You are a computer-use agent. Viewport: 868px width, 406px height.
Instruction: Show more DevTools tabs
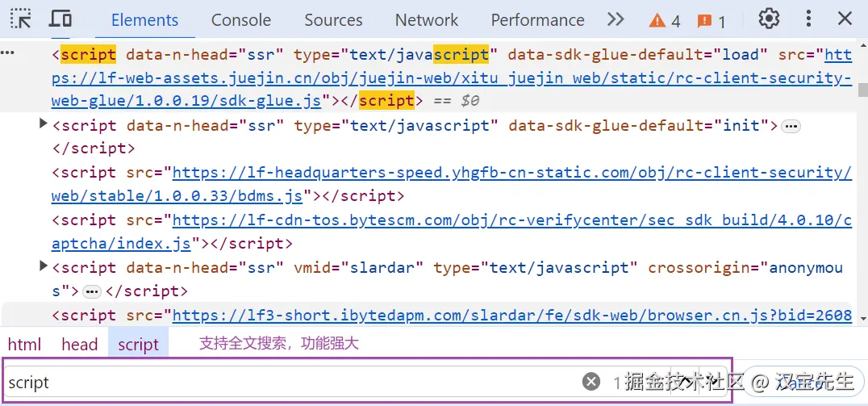pyautogui.click(x=616, y=19)
